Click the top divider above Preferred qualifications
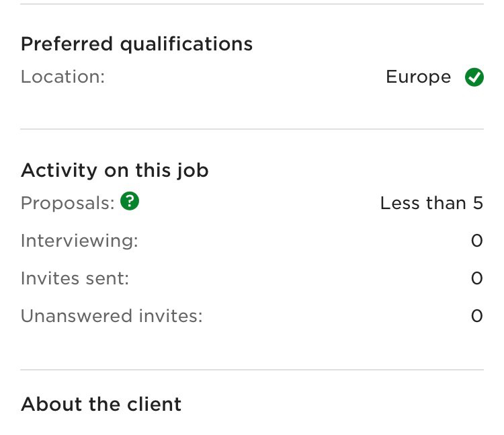Screen dimensions: 504x435 (252, 4)
